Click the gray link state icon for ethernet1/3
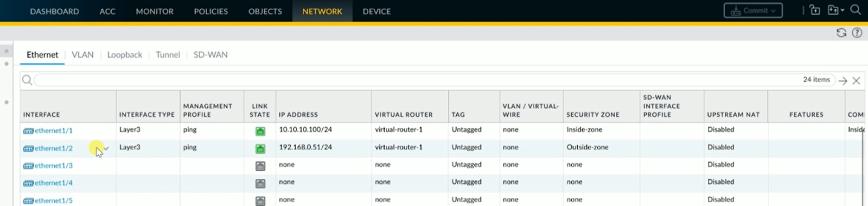The height and width of the screenshot is (206, 868). tap(260, 166)
